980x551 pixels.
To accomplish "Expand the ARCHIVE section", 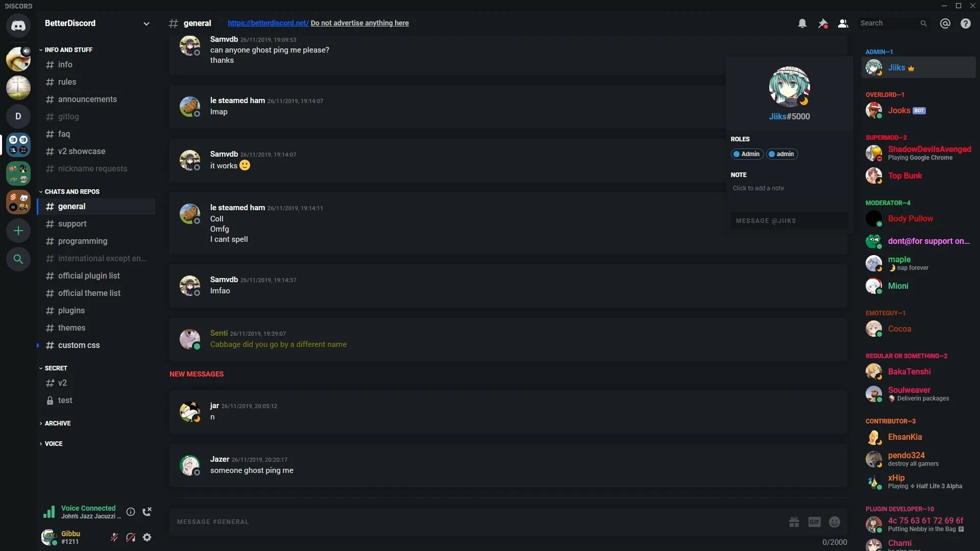I will click(x=57, y=423).
